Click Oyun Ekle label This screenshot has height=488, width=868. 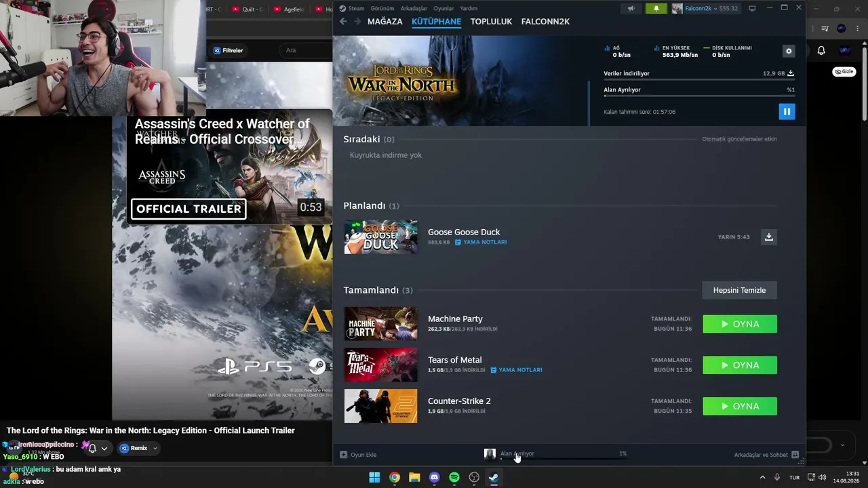[363, 455]
